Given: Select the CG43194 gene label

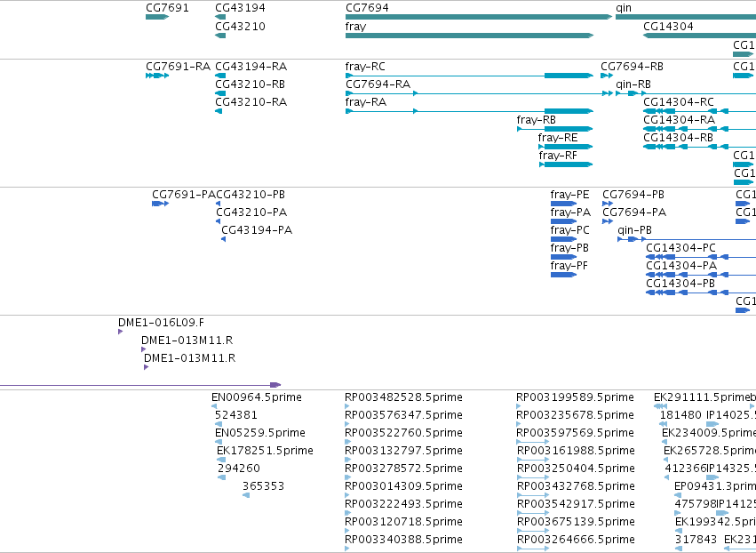Looking at the screenshot, I should 240,8.
